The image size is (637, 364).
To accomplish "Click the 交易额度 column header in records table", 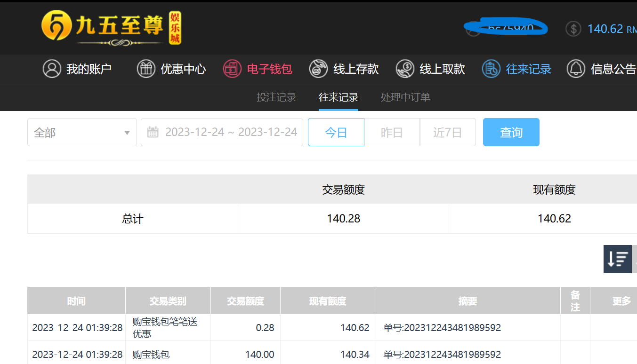I will [x=246, y=301].
